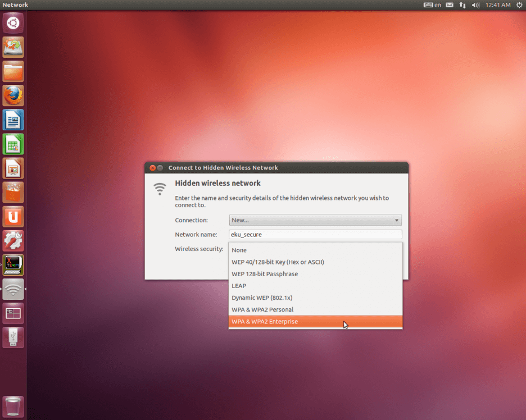The height and width of the screenshot is (420, 526).
Task: Launch Firefox from the launcher
Action: point(13,95)
